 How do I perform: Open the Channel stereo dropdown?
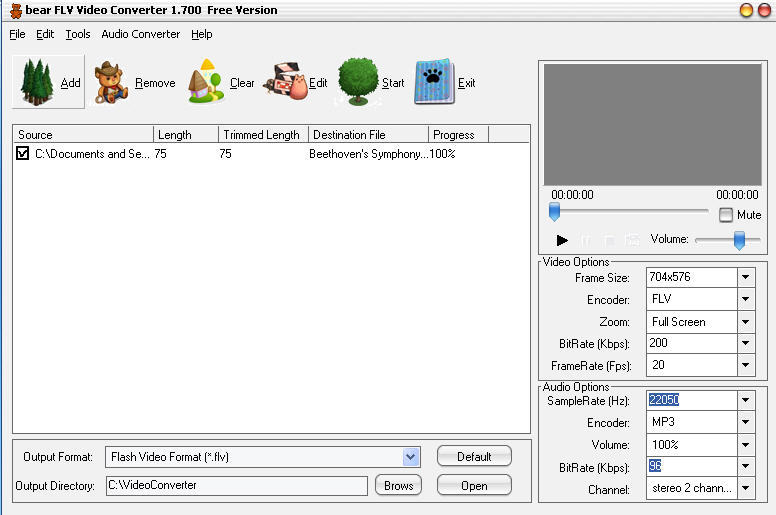click(745, 488)
